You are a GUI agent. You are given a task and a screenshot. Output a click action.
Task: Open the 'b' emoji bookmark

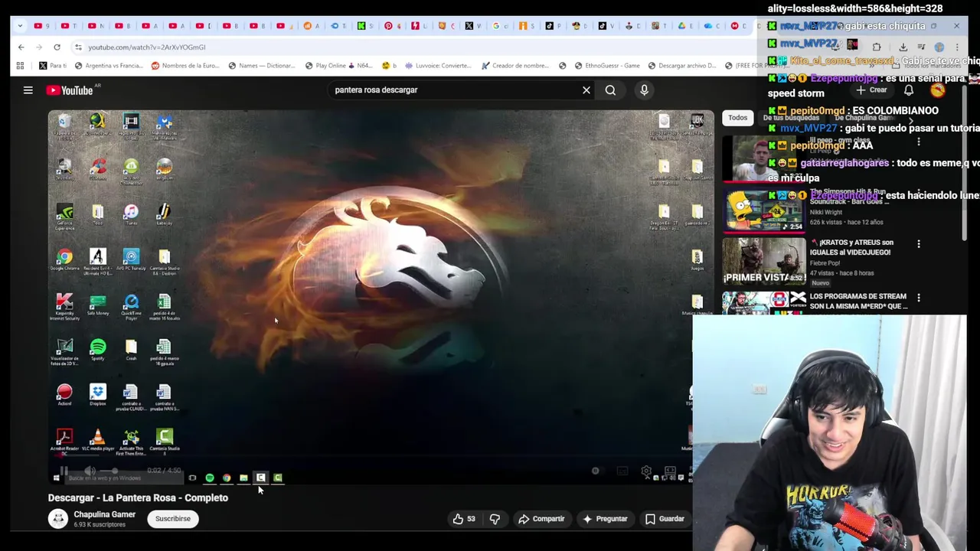pos(390,66)
